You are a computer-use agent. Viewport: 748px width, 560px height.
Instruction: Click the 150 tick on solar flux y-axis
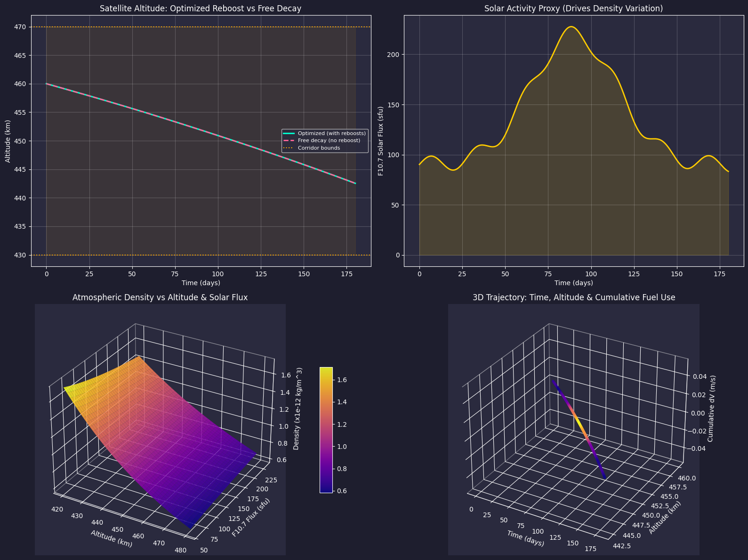pos(395,105)
